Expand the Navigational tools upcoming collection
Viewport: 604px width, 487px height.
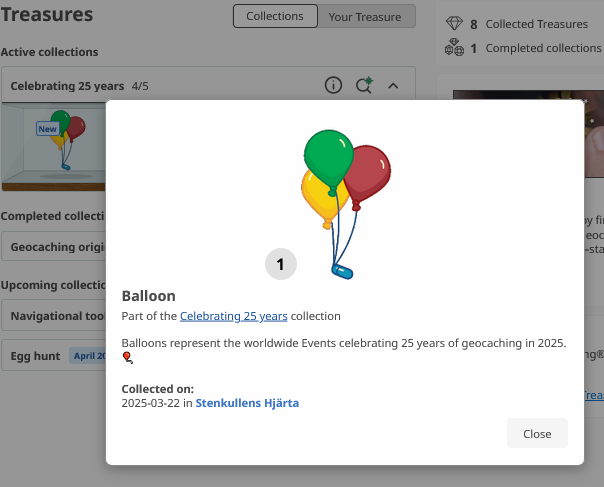pos(55,317)
